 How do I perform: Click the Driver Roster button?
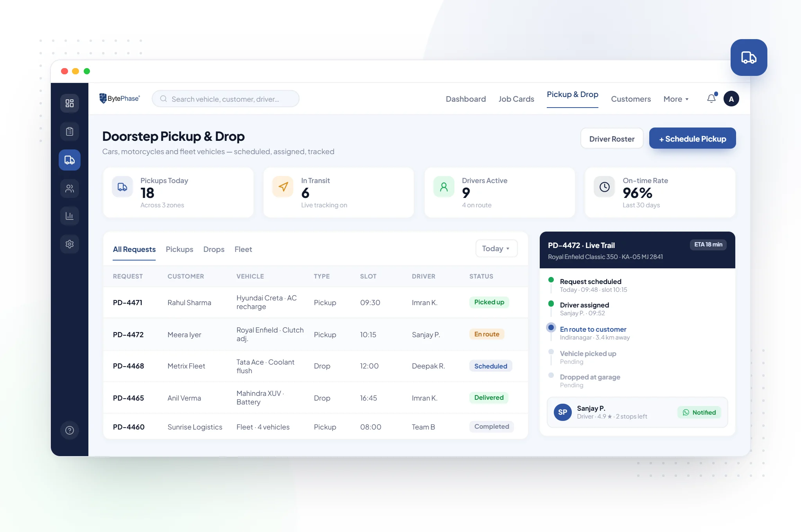point(612,138)
